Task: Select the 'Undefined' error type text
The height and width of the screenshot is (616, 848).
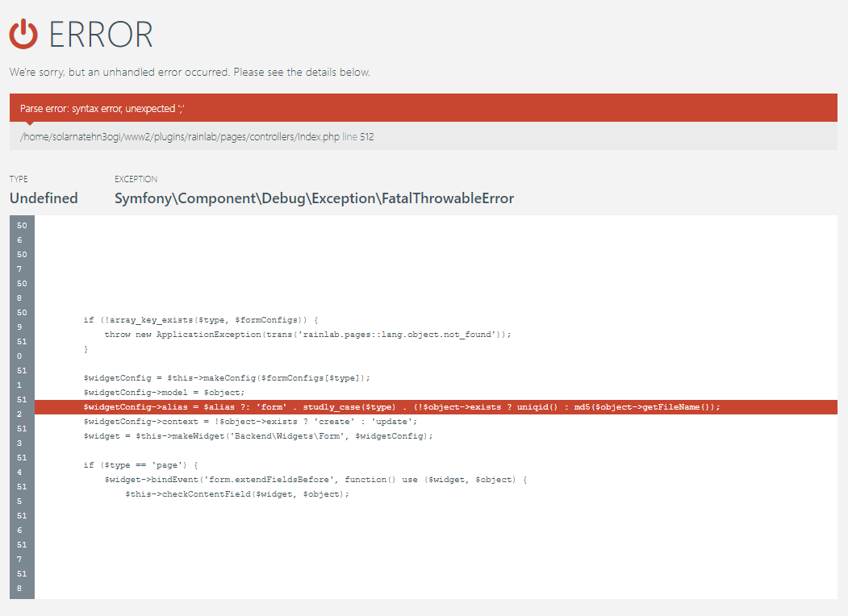Action: 43,198
